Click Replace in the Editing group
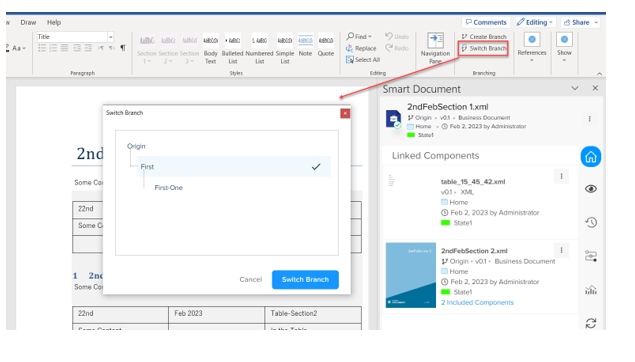 [x=361, y=48]
